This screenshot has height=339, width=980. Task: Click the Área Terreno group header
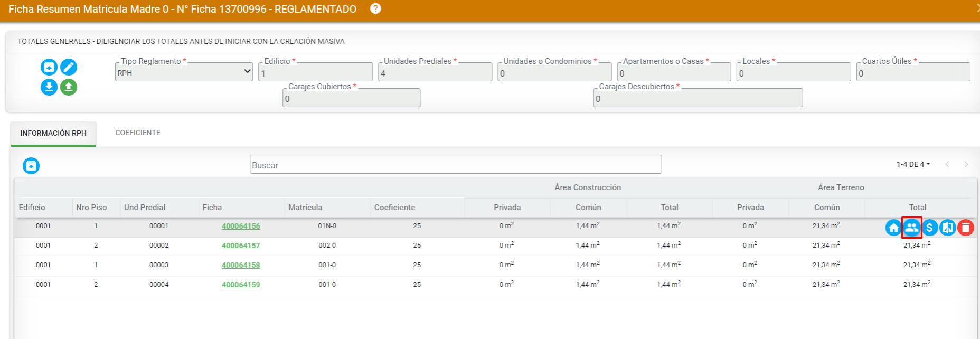tap(841, 187)
